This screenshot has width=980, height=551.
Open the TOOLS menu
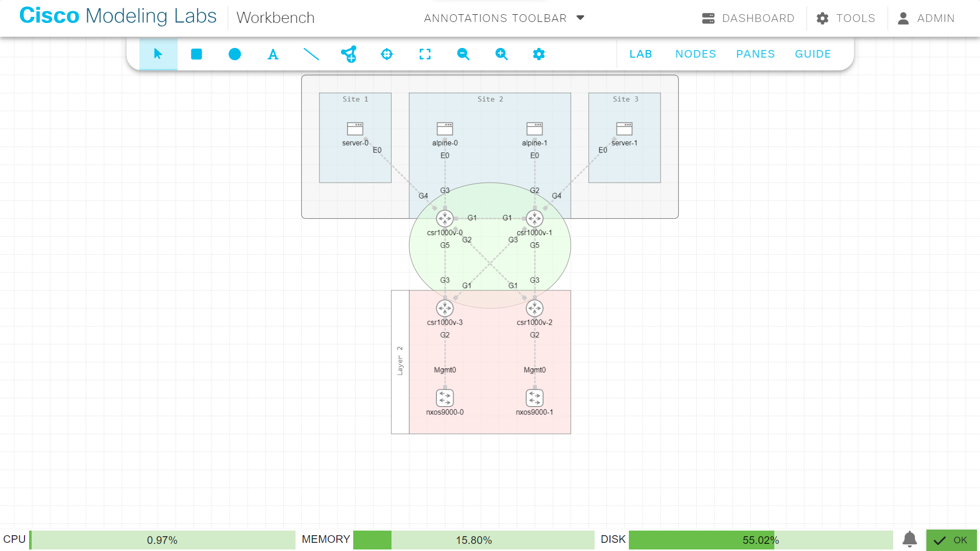coord(845,18)
